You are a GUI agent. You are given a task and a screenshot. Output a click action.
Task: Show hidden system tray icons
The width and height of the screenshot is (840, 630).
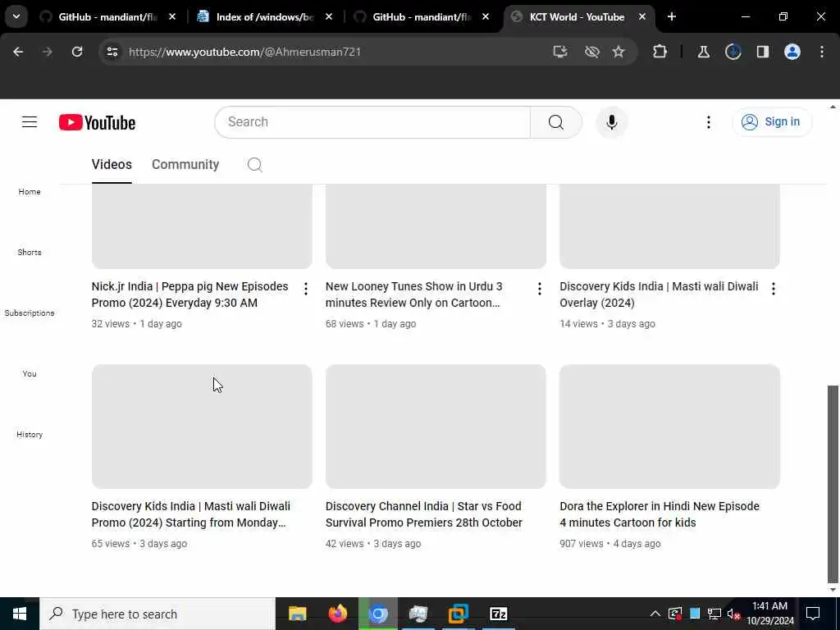coord(655,614)
